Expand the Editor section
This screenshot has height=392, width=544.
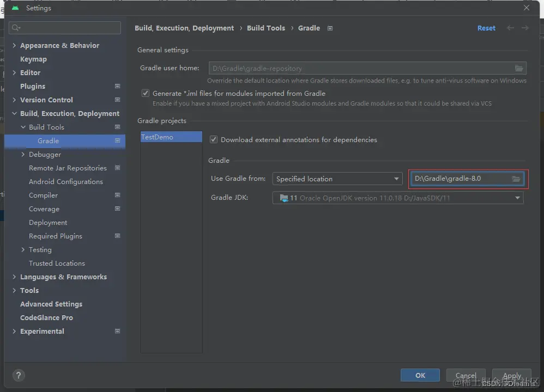pyautogui.click(x=14, y=73)
